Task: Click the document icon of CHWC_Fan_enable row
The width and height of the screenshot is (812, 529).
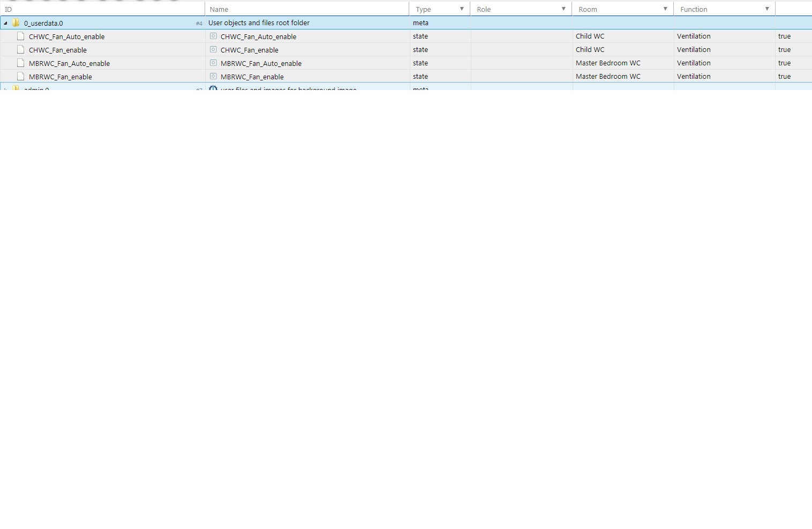Action: pyautogui.click(x=20, y=49)
